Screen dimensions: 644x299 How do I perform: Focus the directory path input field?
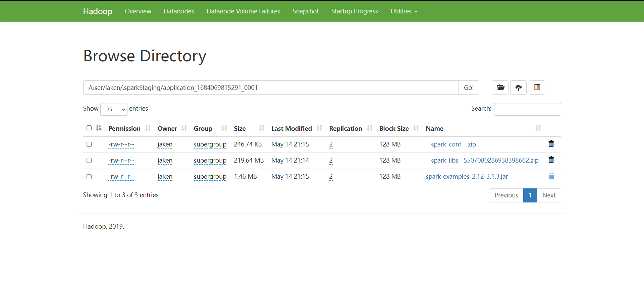tap(271, 87)
